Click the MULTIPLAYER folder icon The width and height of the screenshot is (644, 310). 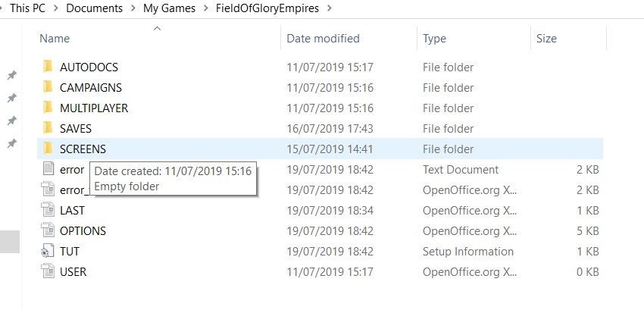pos(48,108)
